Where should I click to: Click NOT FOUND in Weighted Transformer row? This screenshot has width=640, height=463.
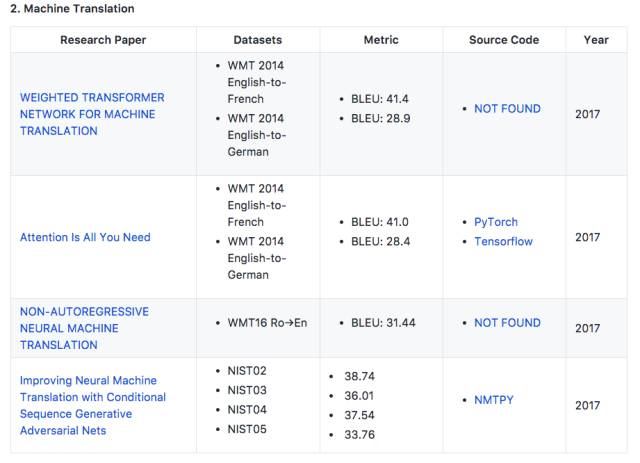pyautogui.click(x=507, y=108)
